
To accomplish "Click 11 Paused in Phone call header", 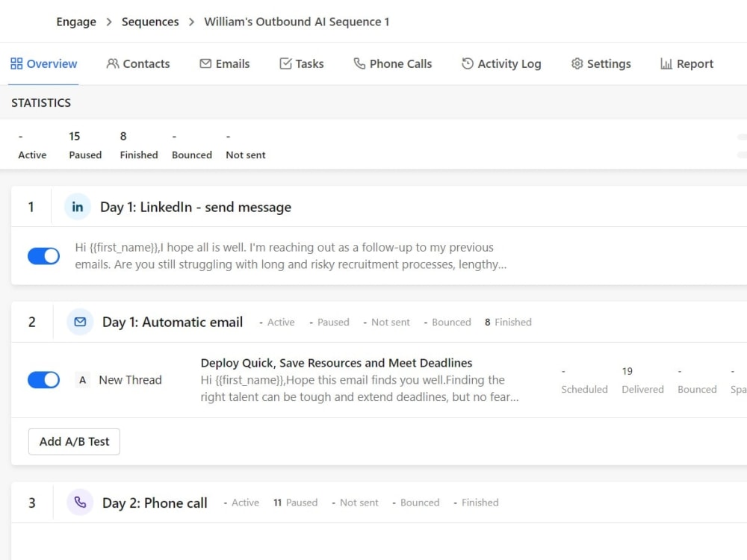I will click(295, 503).
